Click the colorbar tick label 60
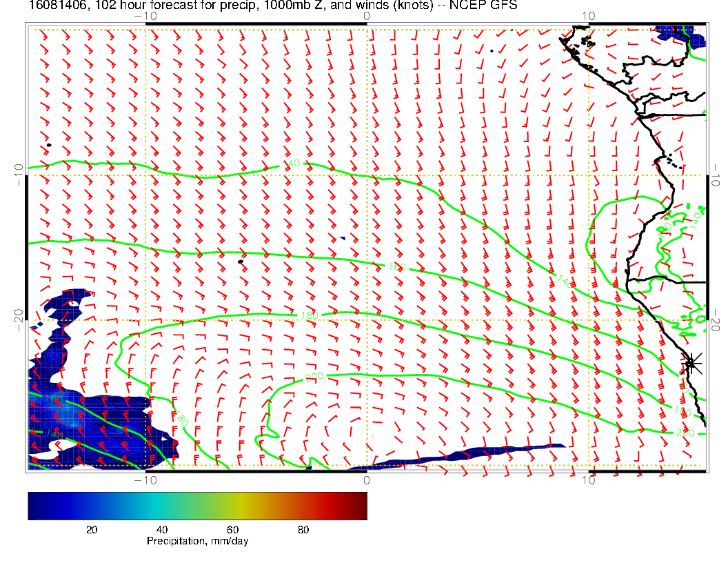The width and height of the screenshot is (728, 563). pyautogui.click(x=232, y=530)
